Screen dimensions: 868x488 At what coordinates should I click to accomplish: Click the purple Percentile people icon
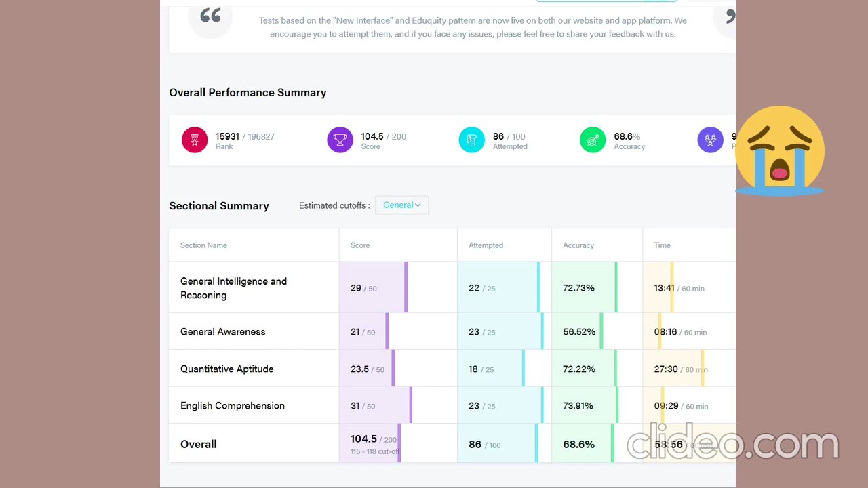710,140
